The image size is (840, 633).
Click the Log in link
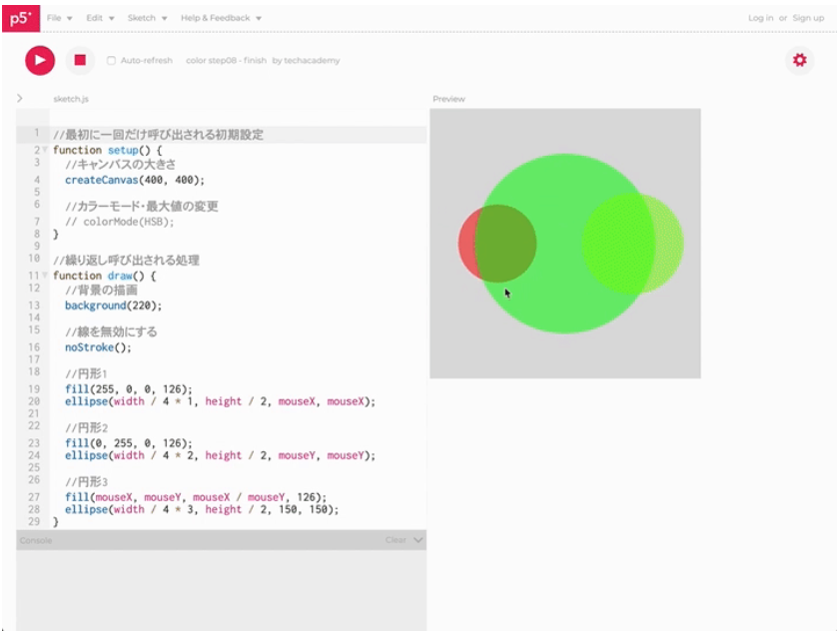pyautogui.click(x=760, y=18)
